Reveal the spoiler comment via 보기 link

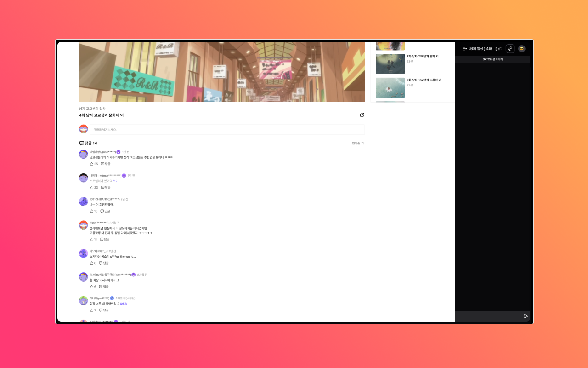(x=115, y=181)
